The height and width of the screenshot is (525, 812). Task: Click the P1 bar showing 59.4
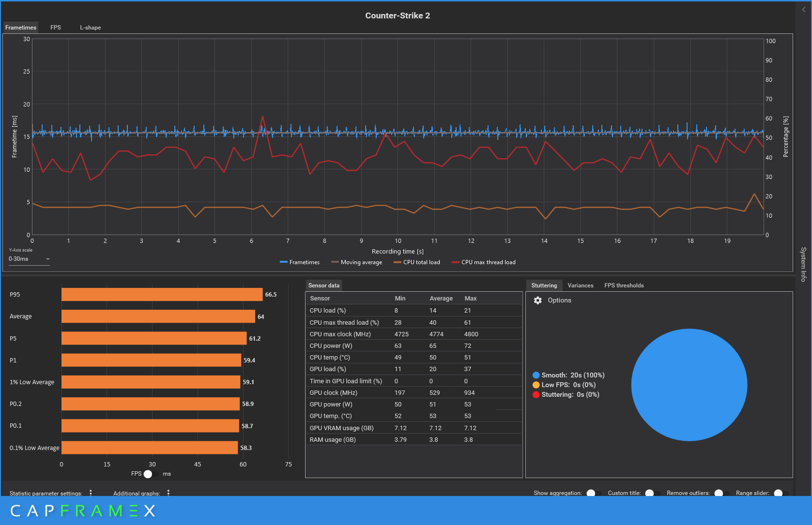(x=151, y=360)
